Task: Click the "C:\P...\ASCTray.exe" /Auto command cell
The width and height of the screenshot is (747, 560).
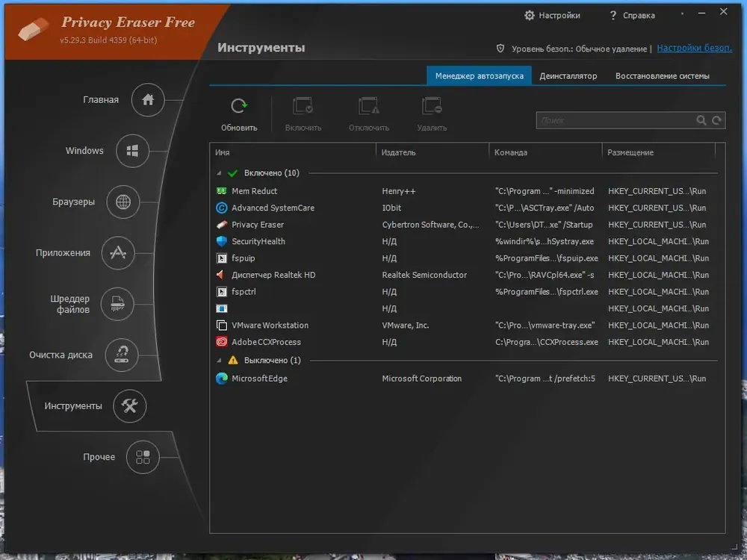Action: [x=545, y=208]
